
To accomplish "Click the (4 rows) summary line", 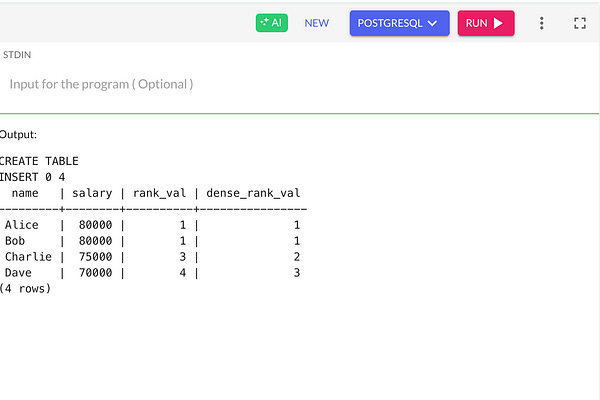I will (x=25, y=289).
